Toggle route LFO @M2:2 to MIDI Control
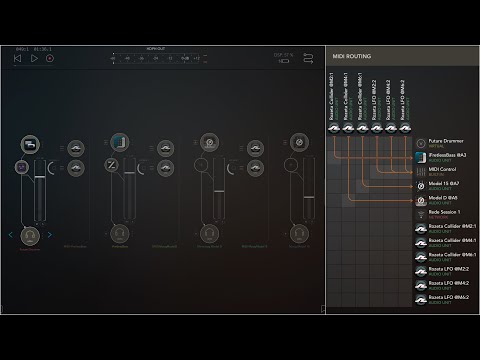Viewport: 480px width, 360px height. (377, 172)
